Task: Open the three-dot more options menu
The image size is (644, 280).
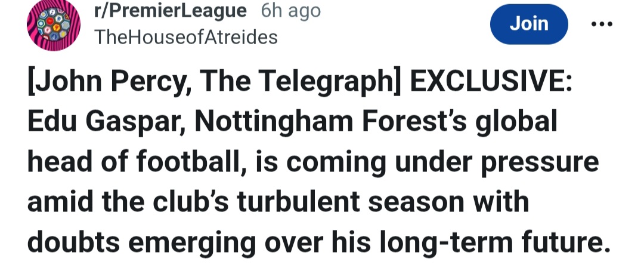Action: click(602, 24)
